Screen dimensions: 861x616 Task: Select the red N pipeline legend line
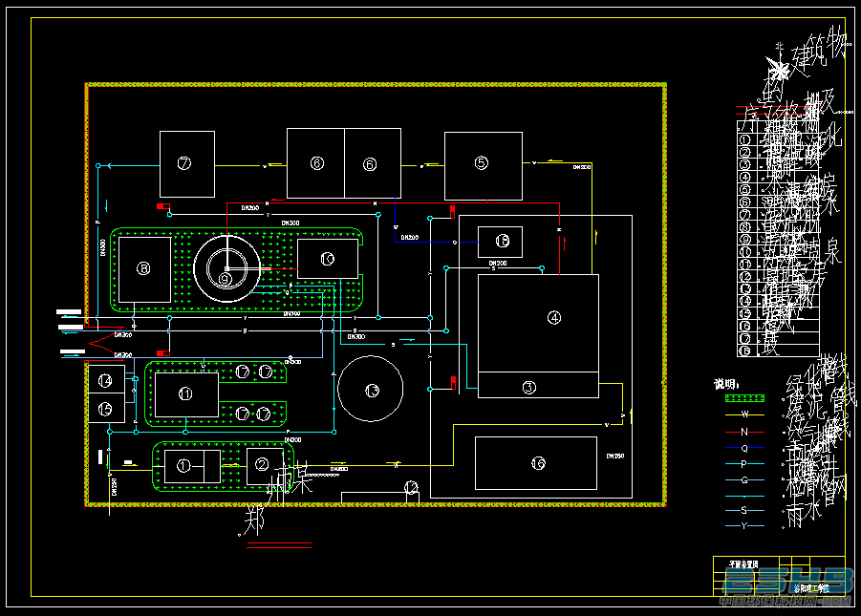pyautogui.click(x=744, y=432)
